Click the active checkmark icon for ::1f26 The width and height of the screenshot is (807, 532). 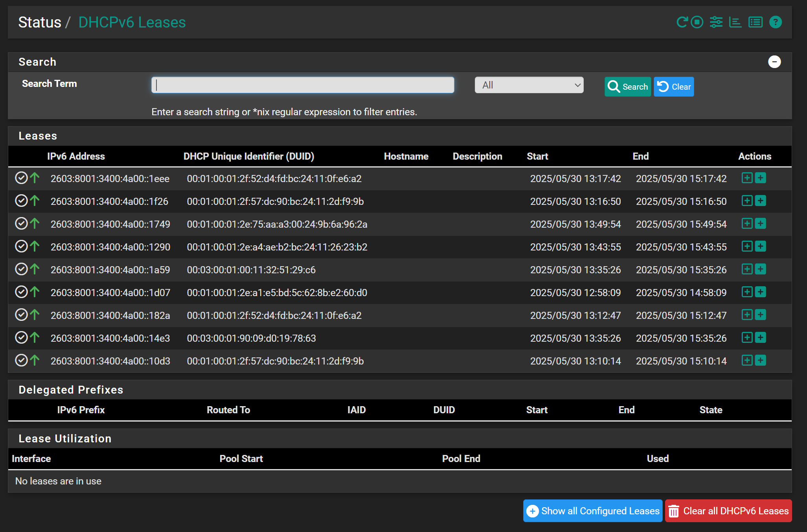point(21,201)
